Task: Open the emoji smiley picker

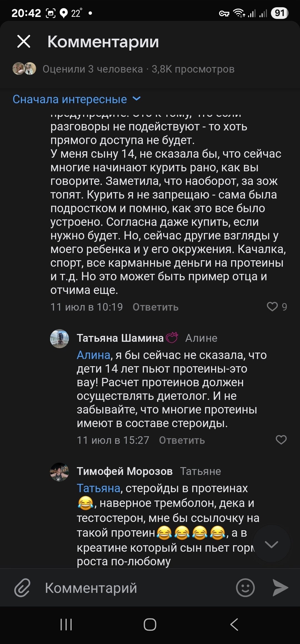Action: point(245,588)
